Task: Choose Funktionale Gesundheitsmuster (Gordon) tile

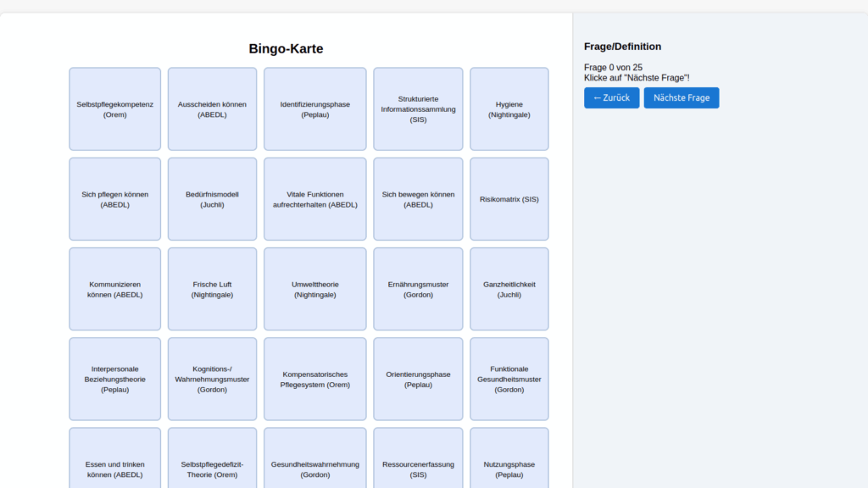Action: coord(509,379)
